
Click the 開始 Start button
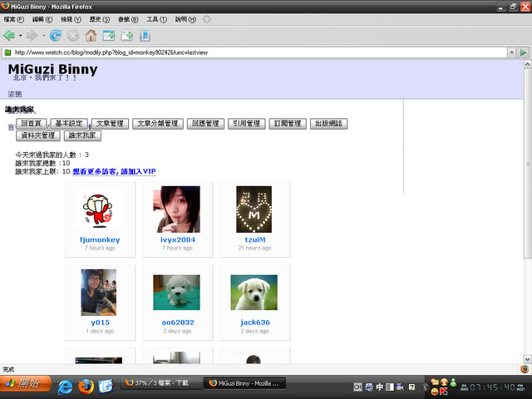coord(26,384)
